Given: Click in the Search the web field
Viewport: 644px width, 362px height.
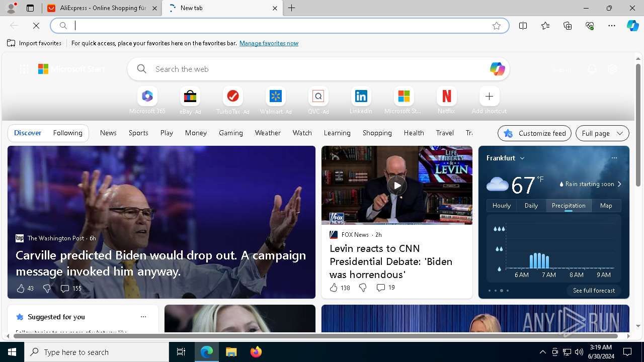Looking at the screenshot, I should 318,69.
